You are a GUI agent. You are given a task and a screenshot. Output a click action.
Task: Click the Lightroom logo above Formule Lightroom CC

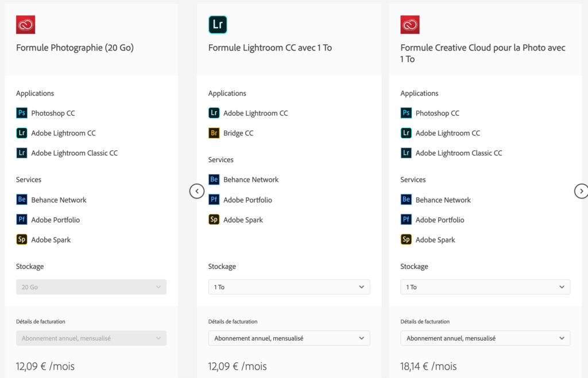[218, 25]
